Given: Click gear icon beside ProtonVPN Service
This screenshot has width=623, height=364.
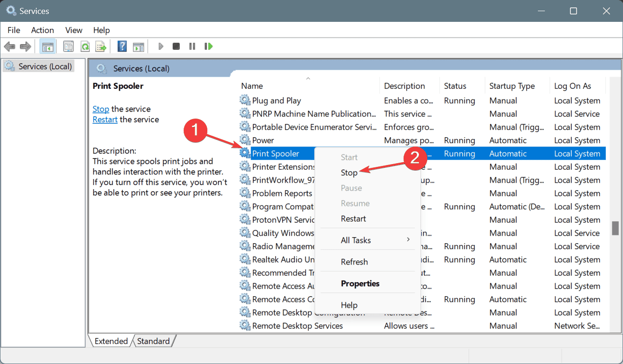Looking at the screenshot, I should [245, 219].
